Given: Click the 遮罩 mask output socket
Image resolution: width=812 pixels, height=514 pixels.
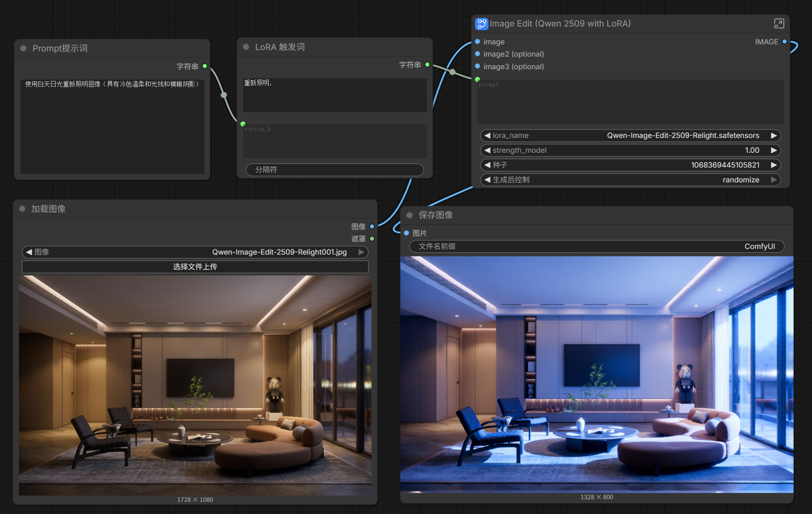Looking at the screenshot, I should 372,239.
